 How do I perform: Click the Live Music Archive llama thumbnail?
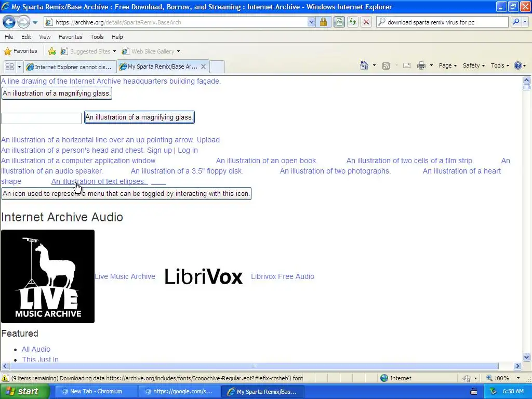point(47,276)
